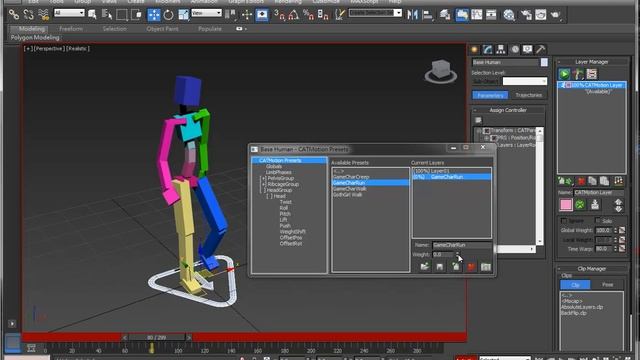Click the Add Layer icon in Layer Manager
Image resolution: width=640 pixels, height=360 pixels.
[x=564, y=181]
